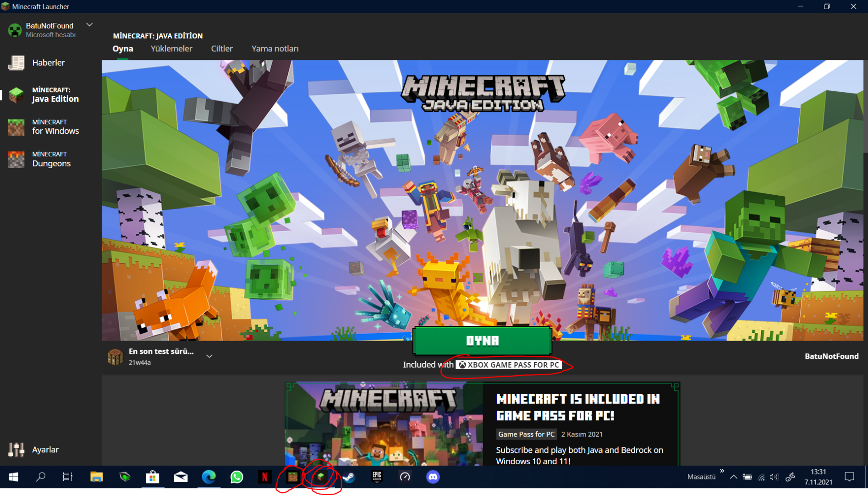Open the Windows Start menu
The image size is (868, 495).
click(13, 477)
